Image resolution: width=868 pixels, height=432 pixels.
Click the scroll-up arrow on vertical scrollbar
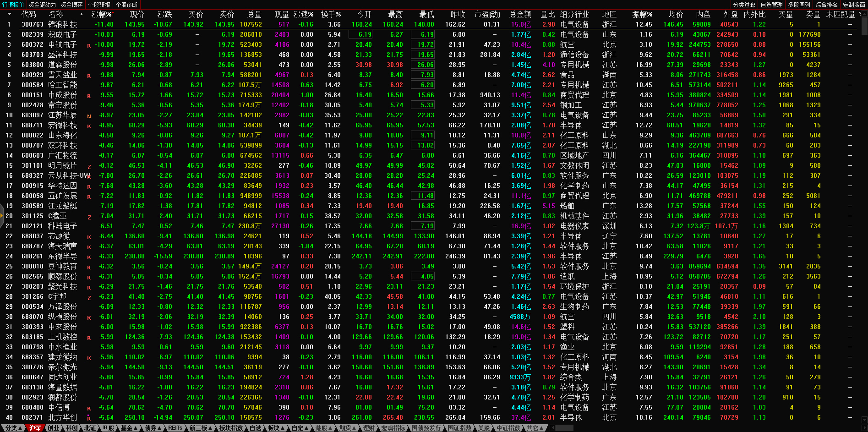(864, 14)
